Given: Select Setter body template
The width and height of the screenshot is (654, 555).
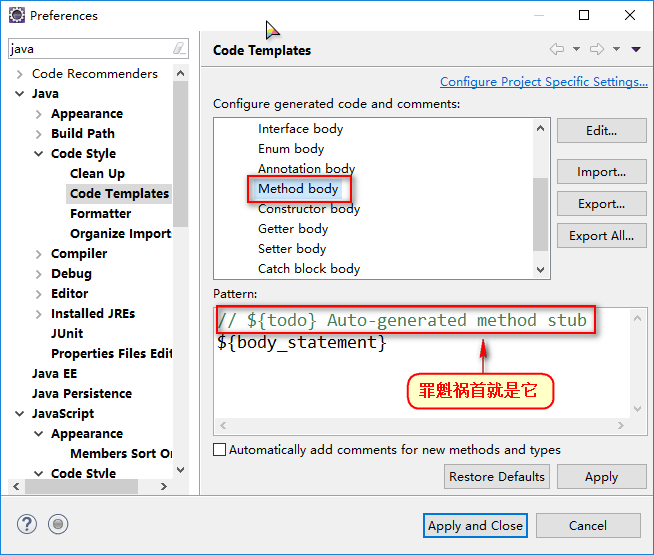Looking at the screenshot, I should 292,249.
